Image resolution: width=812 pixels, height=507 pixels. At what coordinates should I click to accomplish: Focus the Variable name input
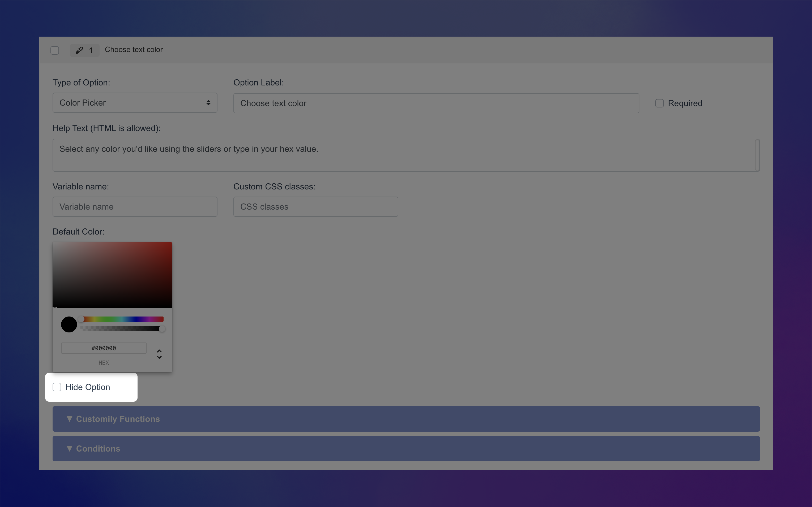135,207
